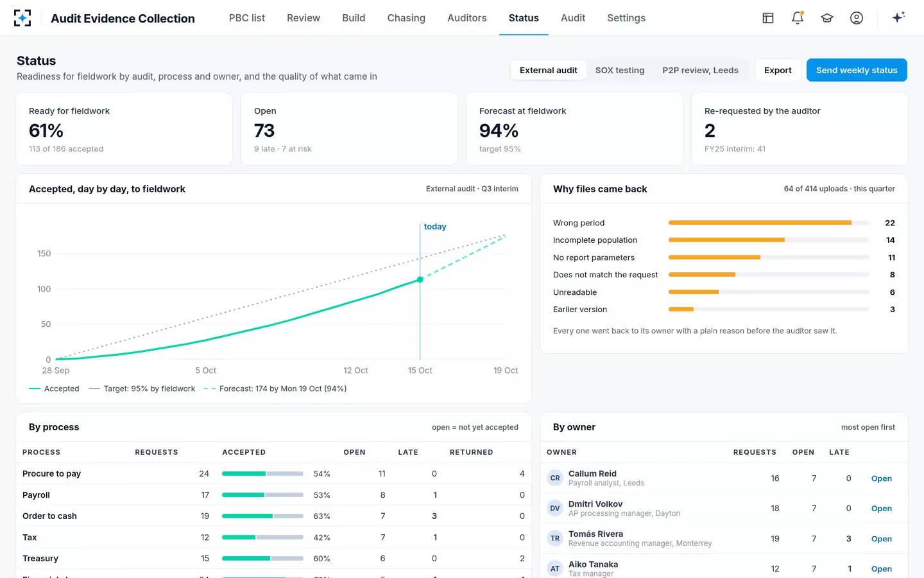The height and width of the screenshot is (578, 924).
Task: Open Tomás Rivera's requests
Action: tap(882, 539)
